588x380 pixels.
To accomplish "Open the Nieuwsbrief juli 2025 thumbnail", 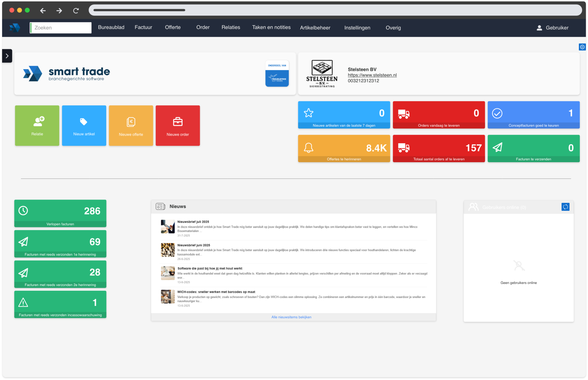I will point(168,227).
